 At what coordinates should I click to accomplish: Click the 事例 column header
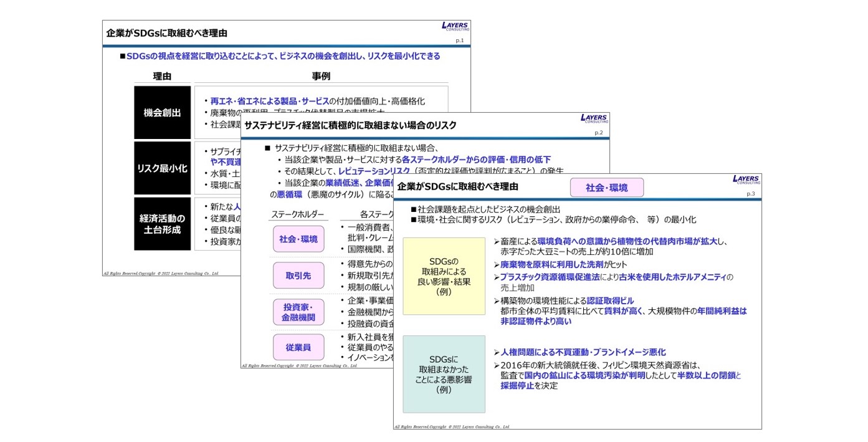point(321,76)
